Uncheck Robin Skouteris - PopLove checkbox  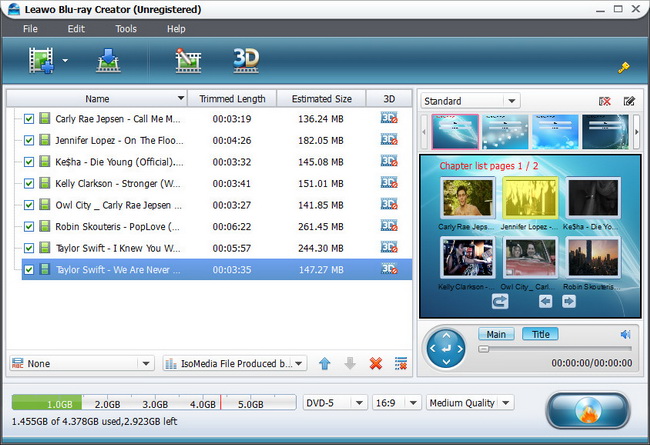[x=29, y=227]
